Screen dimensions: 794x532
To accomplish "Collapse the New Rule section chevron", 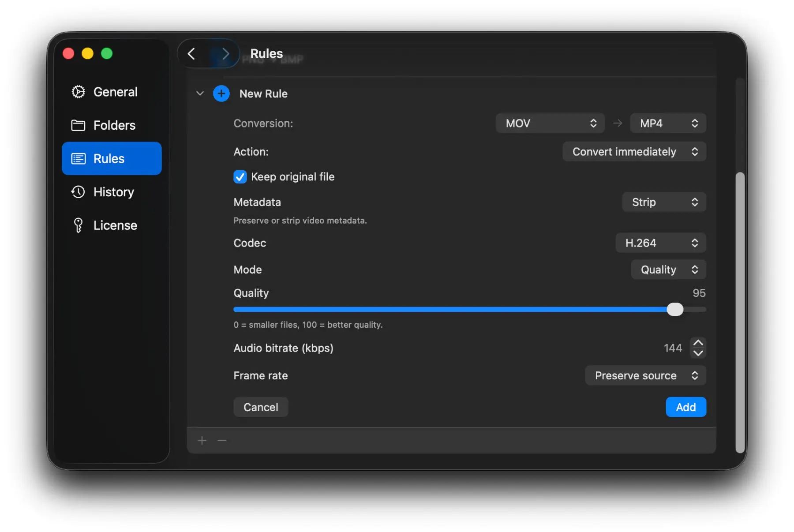I will point(200,94).
